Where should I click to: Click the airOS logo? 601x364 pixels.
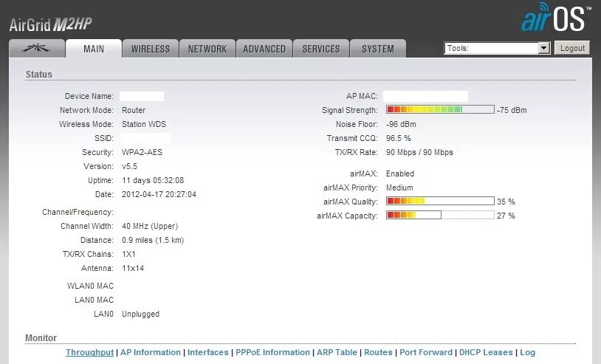click(x=555, y=17)
